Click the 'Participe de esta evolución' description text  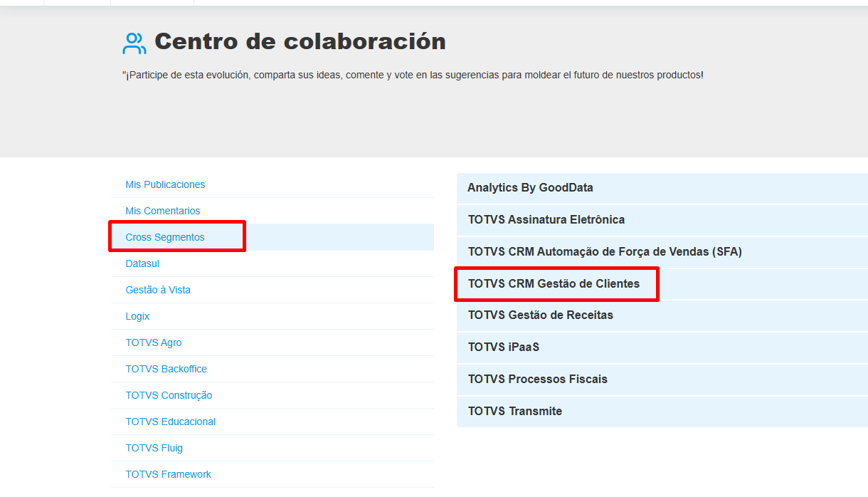tap(413, 75)
